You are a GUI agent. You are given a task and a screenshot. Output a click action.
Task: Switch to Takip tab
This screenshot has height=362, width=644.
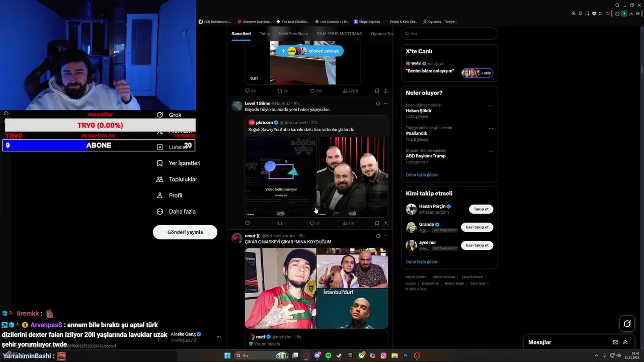click(265, 34)
